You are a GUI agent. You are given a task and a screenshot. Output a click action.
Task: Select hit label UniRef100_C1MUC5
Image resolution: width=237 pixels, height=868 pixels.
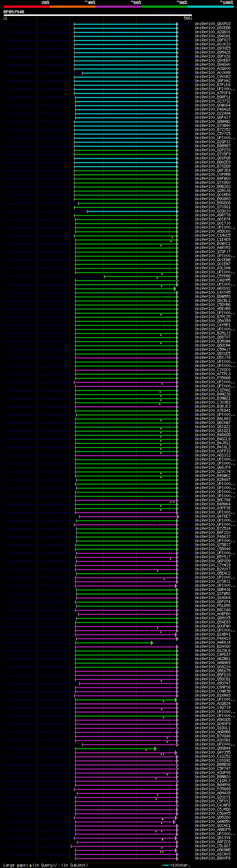coord(213,235)
